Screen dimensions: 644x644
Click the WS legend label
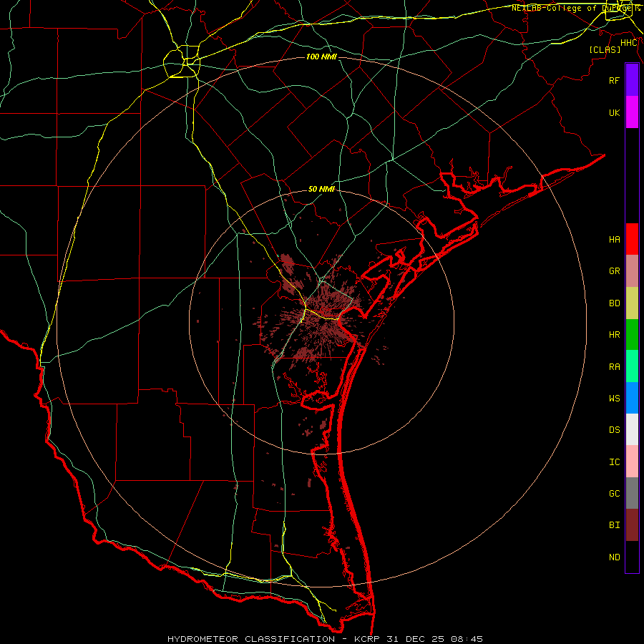coord(614,399)
